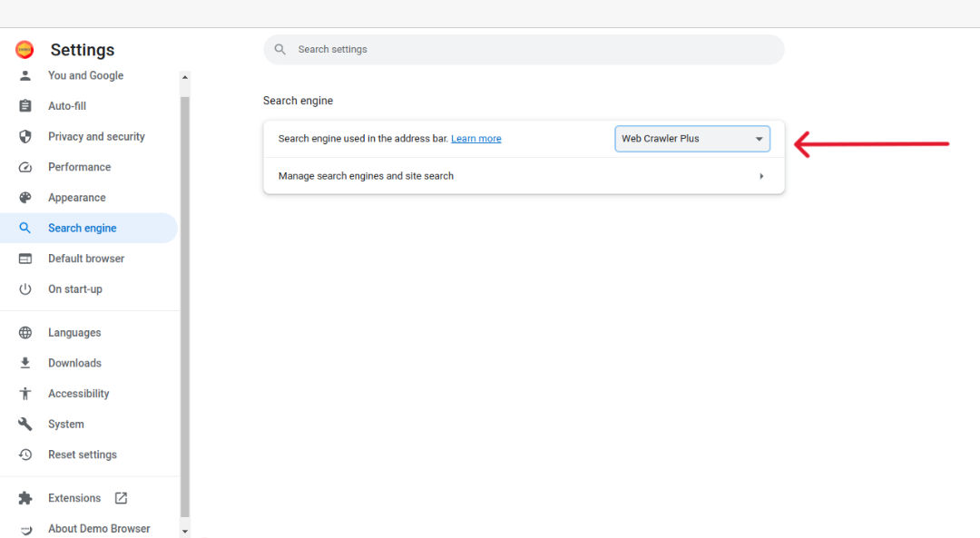Click the System wrench icon
The image size is (980, 538).
25,424
